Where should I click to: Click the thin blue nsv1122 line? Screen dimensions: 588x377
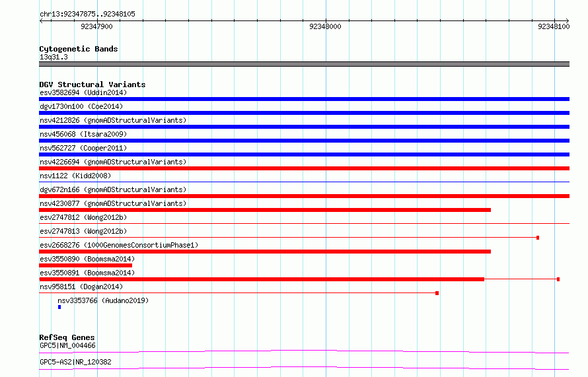[x=304, y=182]
